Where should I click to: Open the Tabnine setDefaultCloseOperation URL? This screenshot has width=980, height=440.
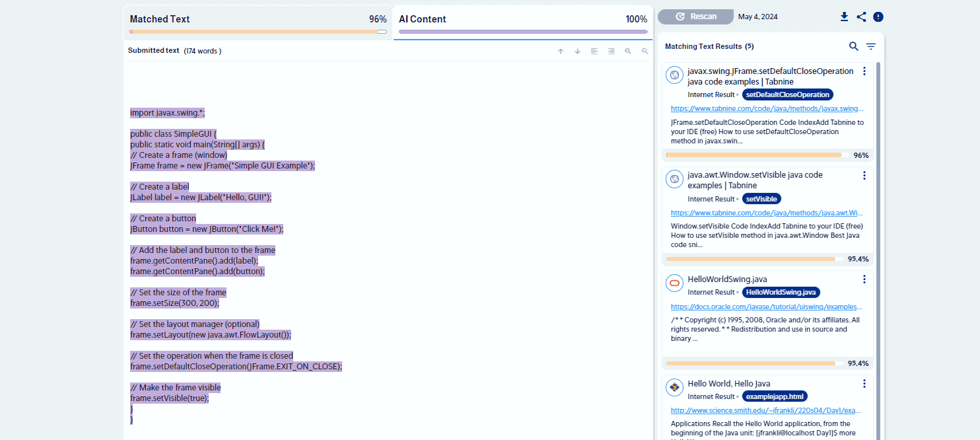point(767,108)
